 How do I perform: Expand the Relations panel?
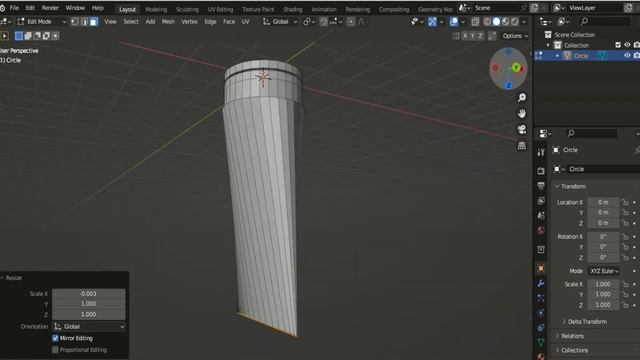click(569, 336)
